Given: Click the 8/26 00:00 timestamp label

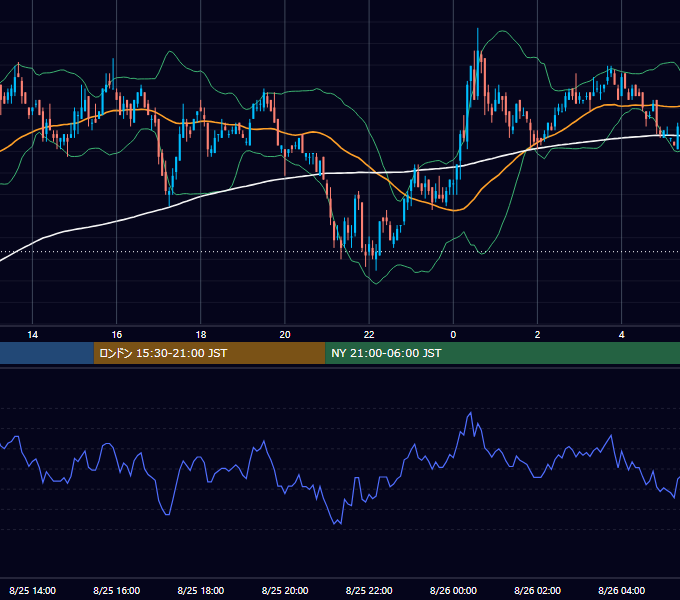Looking at the screenshot, I should pyautogui.click(x=453, y=590).
